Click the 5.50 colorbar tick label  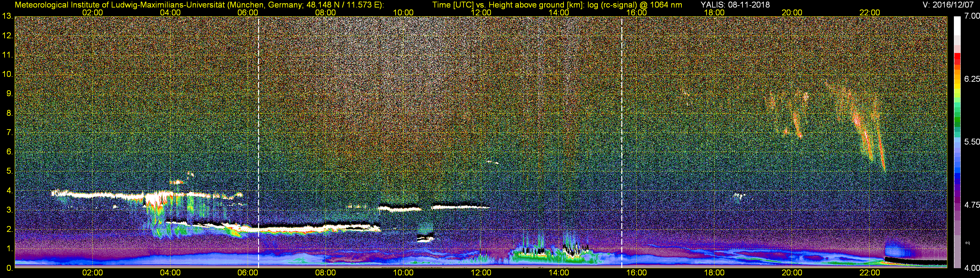coord(972,142)
